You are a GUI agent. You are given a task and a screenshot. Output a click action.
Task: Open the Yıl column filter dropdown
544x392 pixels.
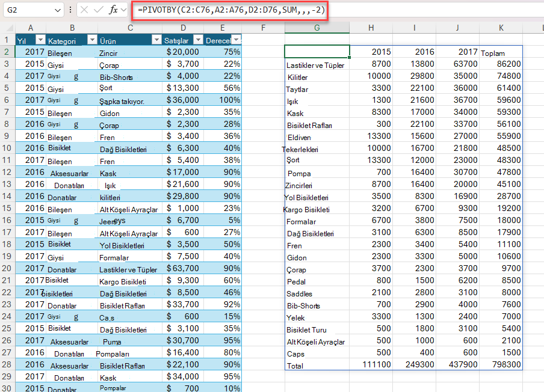[40, 40]
